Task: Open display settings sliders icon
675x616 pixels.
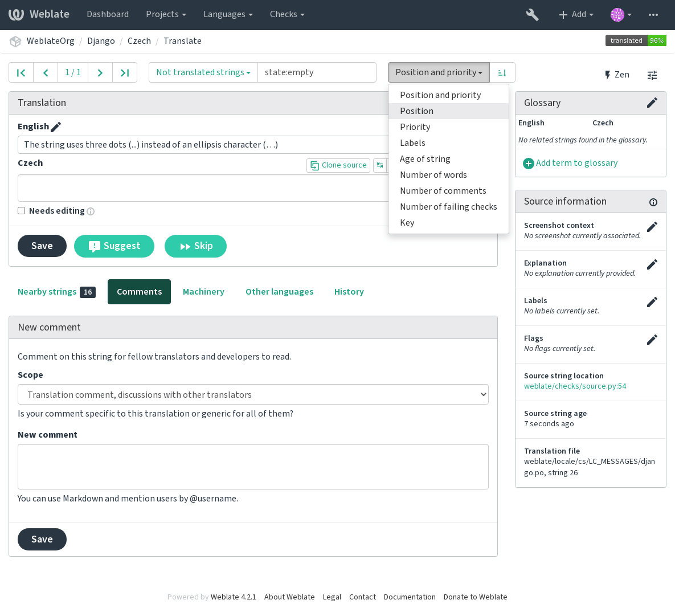Action: coord(652,75)
